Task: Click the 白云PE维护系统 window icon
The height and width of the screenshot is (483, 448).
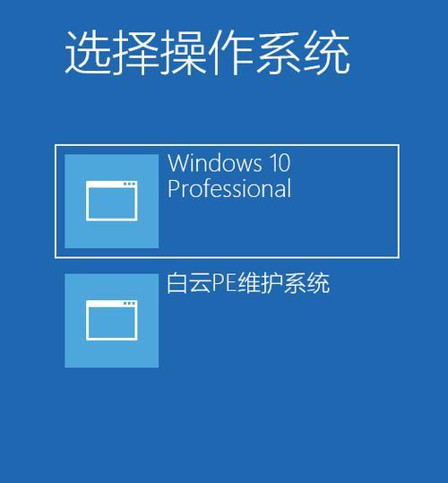Action: [x=111, y=321]
